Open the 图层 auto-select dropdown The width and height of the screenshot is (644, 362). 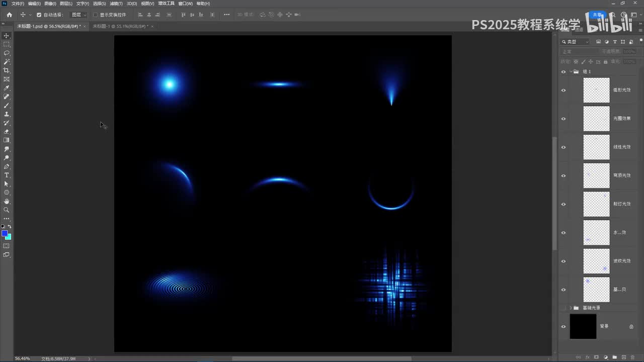(x=78, y=15)
